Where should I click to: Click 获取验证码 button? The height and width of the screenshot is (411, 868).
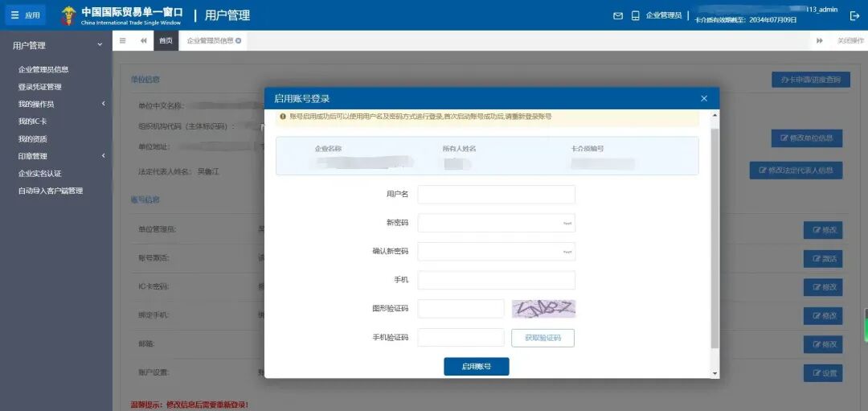click(x=542, y=338)
